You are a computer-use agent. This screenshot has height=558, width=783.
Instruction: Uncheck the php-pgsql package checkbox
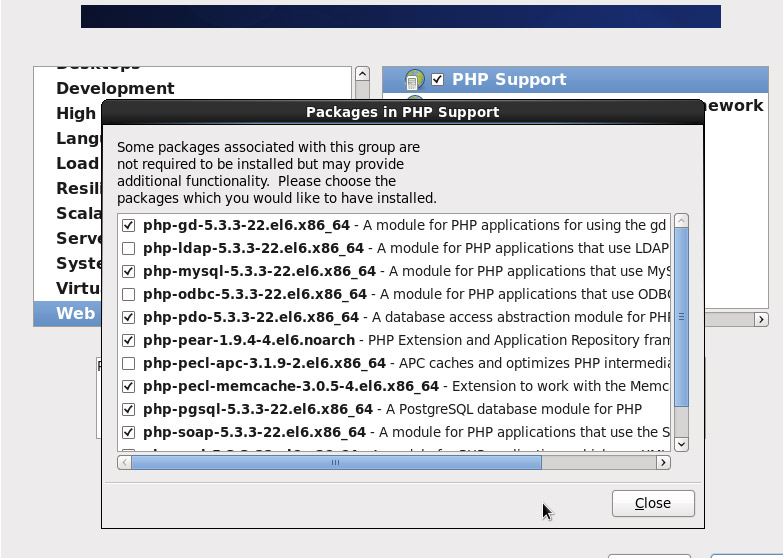(x=128, y=409)
